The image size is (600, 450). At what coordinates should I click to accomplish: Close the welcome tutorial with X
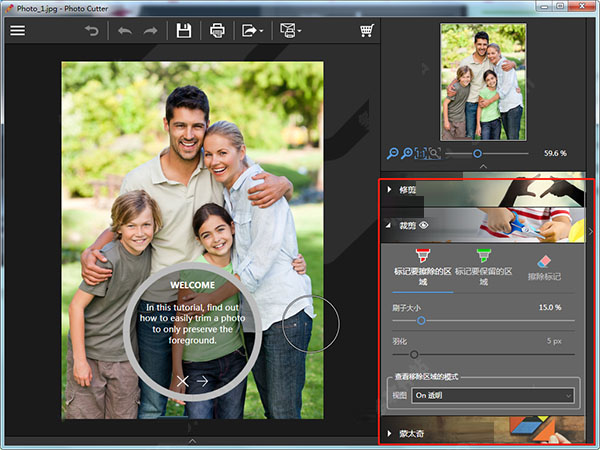[183, 381]
